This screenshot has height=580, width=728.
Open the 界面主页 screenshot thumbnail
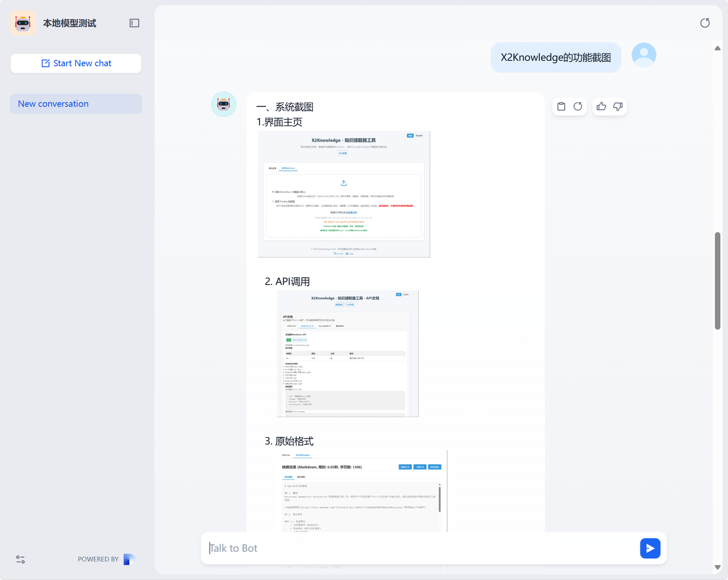point(344,194)
